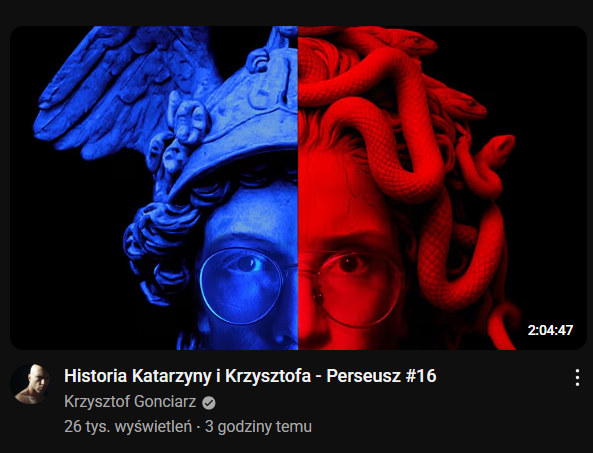Image resolution: width=593 pixels, height=453 pixels.
Task: Open the three-dot video options menu
Action: (577, 377)
